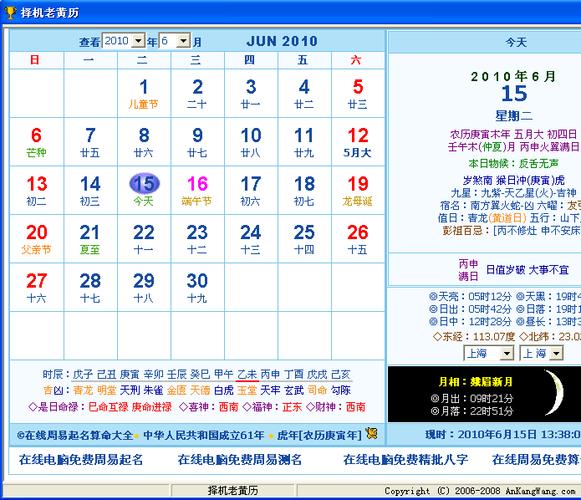Pick June 16 端午节 on the calendar
The width and height of the screenshot is (581, 500).
click(197, 191)
